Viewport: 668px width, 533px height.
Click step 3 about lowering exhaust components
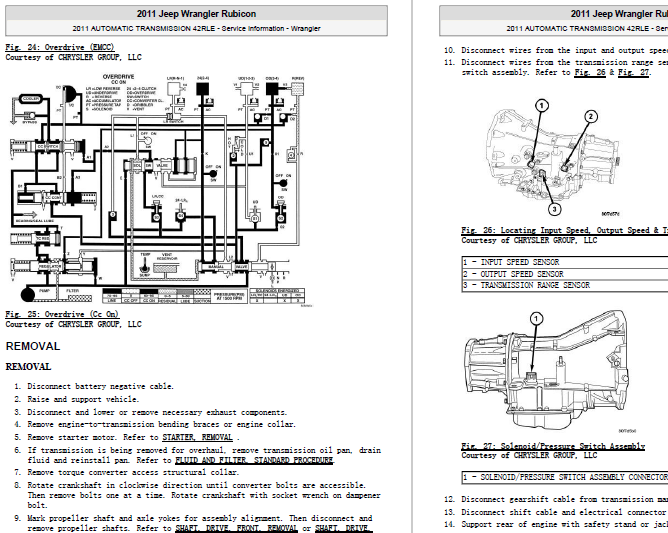[157, 412]
